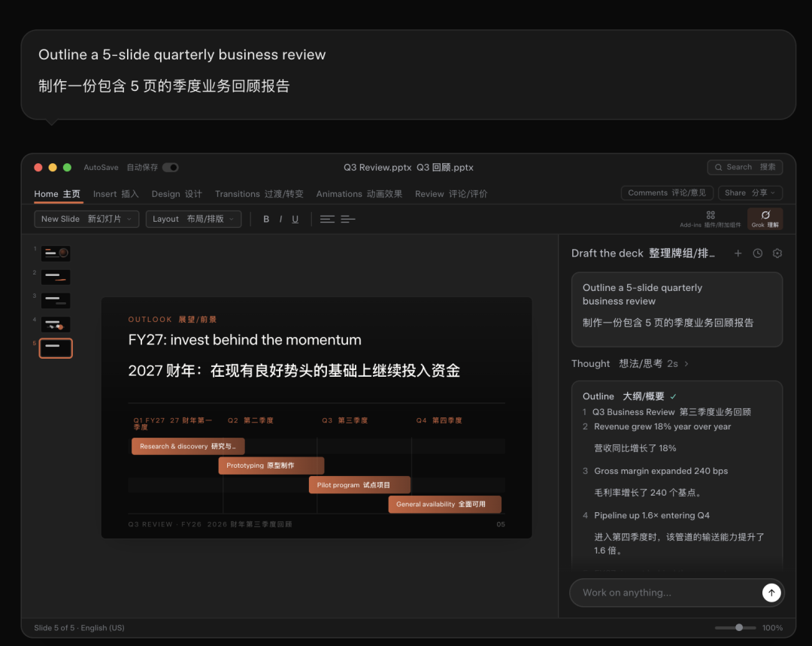Expand the Thought 2s section
The height and width of the screenshot is (646, 812).
click(x=630, y=364)
